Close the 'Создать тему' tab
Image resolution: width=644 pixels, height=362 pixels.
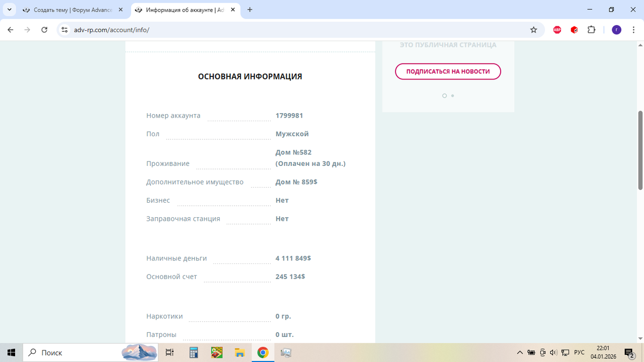121,10
